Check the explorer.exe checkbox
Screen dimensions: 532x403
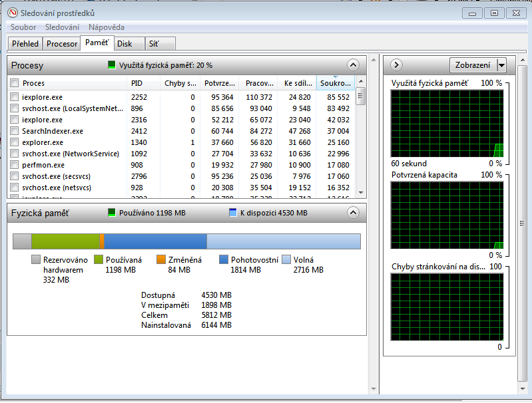(14, 142)
